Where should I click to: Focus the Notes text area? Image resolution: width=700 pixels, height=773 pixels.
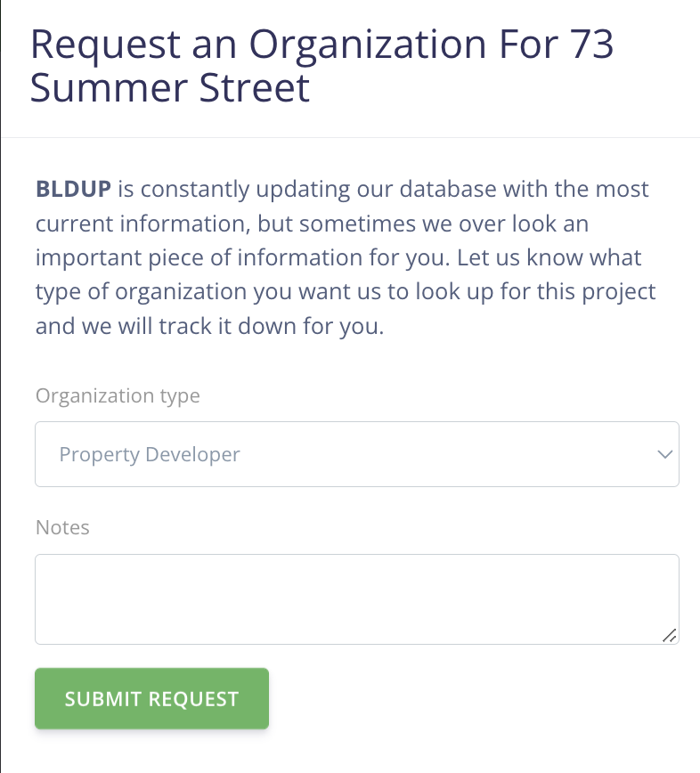click(356, 598)
